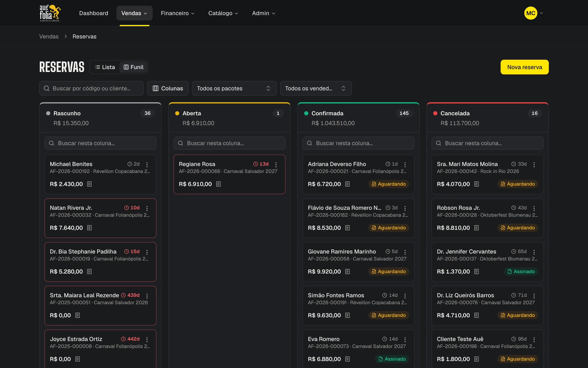Click Assinado badge on Eva Romero card
588x368 pixels.
click(x=392, y=359)
